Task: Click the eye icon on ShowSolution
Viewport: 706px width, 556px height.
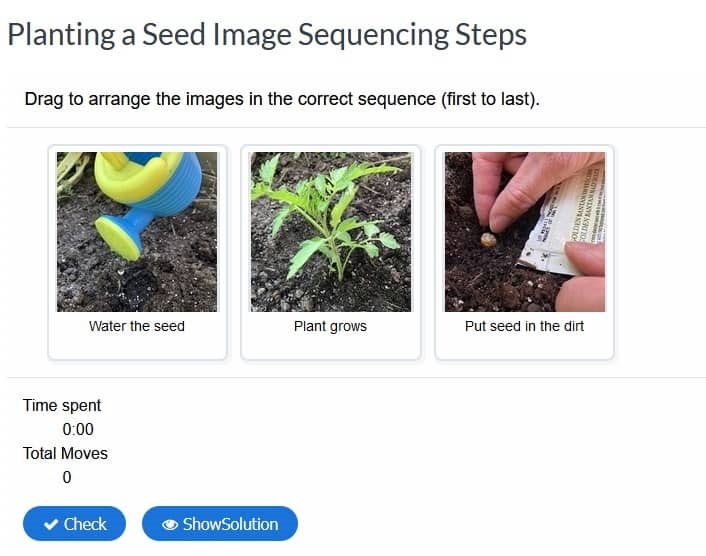Action: click(170, 524)
